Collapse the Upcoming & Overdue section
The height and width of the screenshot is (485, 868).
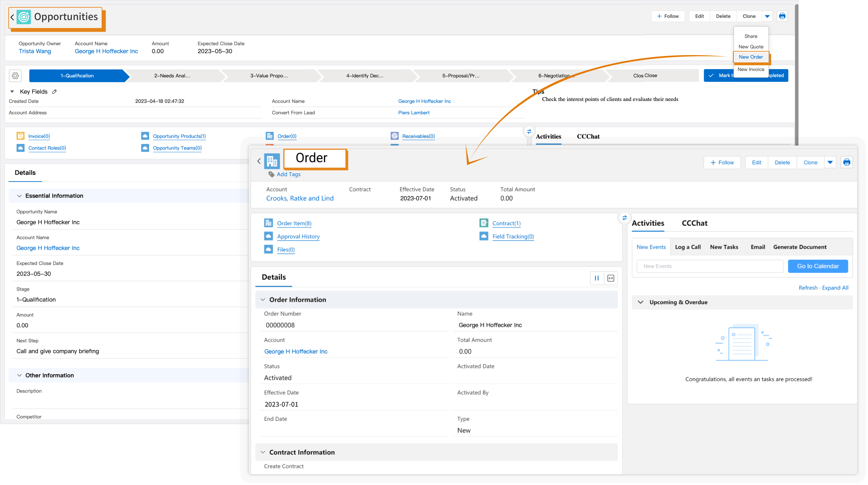tap(640, 302)
